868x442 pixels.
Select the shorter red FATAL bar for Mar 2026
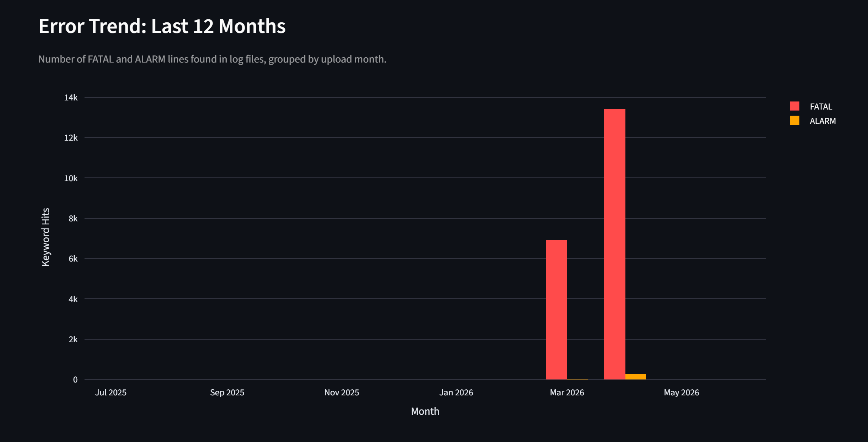pos(556,310)
